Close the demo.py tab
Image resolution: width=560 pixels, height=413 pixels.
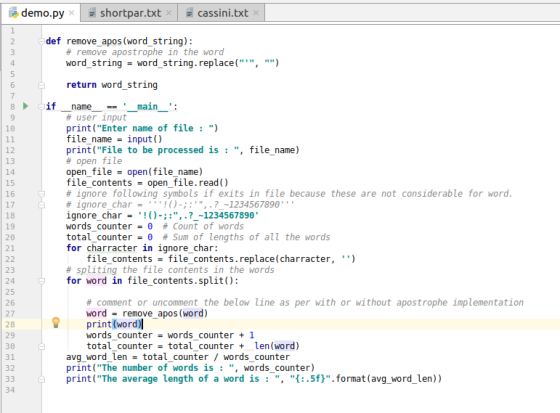71,13
